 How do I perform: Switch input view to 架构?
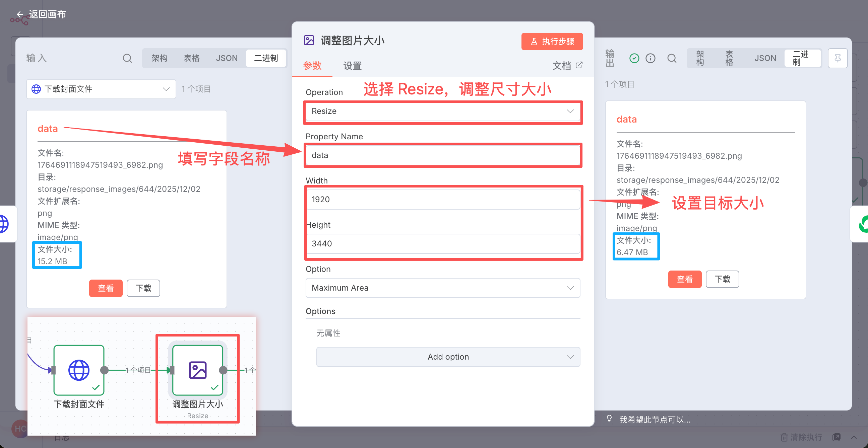(160, 58)
